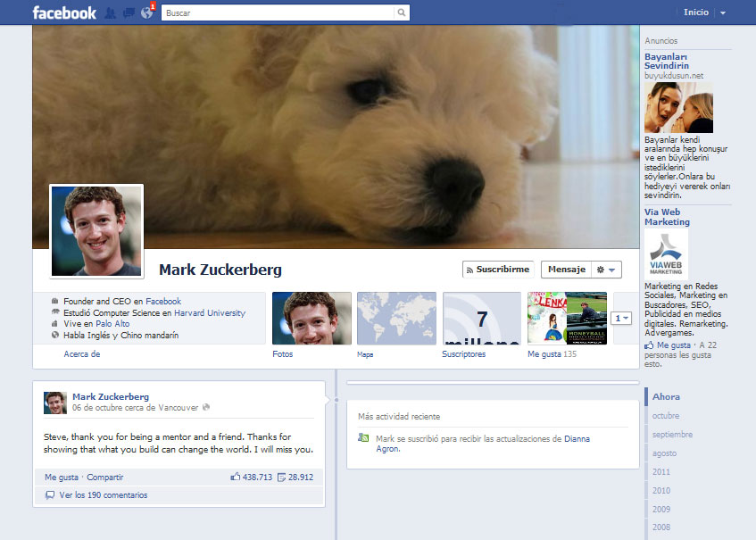The width and height of the screenshot is (756, 540).
Task: Click Compartir on the Steve post
Action: point(105,478)
